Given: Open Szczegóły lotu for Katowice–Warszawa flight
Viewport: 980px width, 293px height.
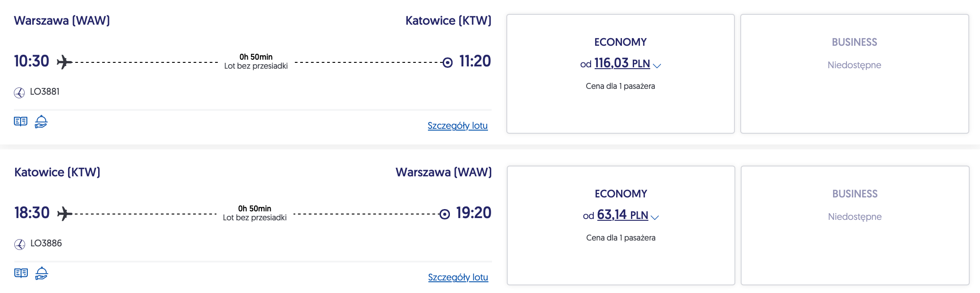Looking at the screenshot, I should coord(458,277).
